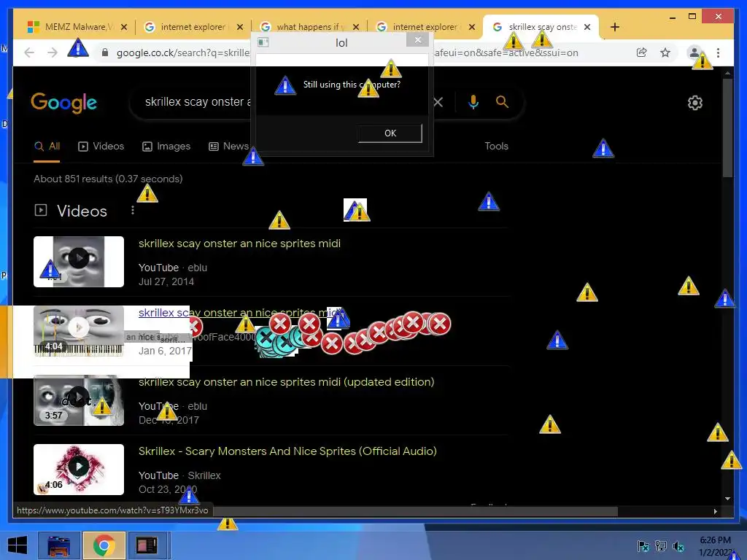Close the 'skrillex scay onste' tab

(587, 27)
